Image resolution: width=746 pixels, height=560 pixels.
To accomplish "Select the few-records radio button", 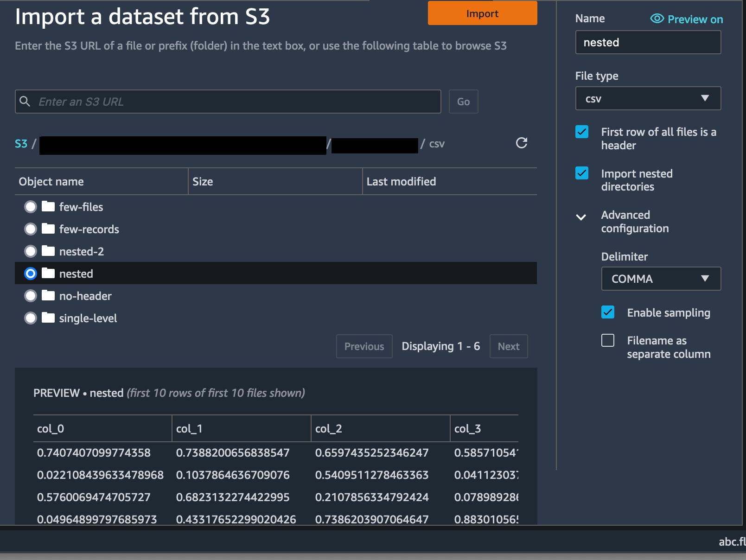I will click(31, 229).
